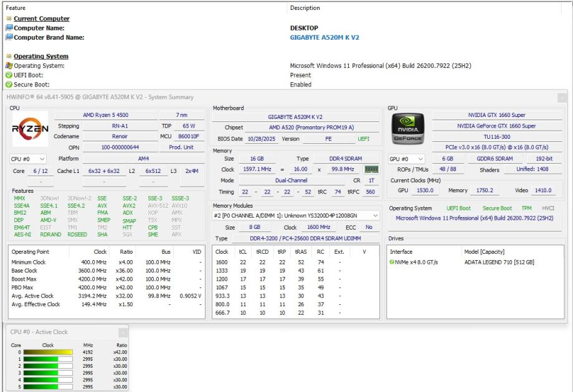Click Core 0 active clock bar

[48, 352]
